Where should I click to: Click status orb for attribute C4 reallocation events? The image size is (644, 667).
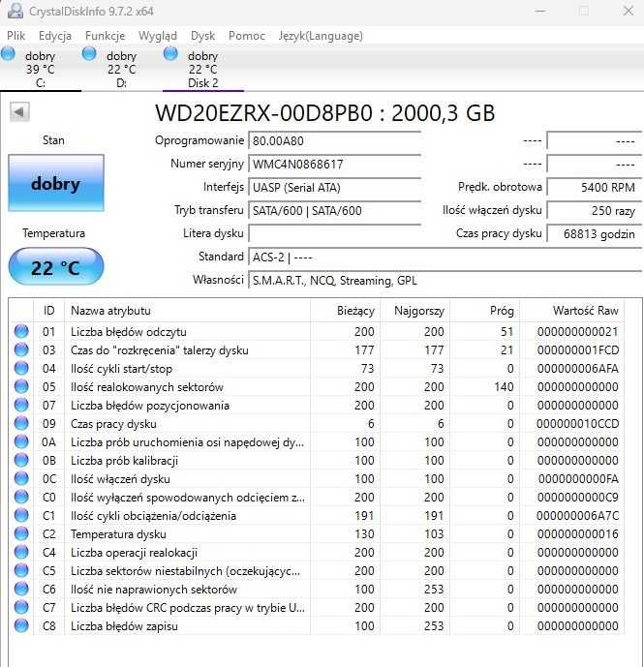(x=21, y=552)
